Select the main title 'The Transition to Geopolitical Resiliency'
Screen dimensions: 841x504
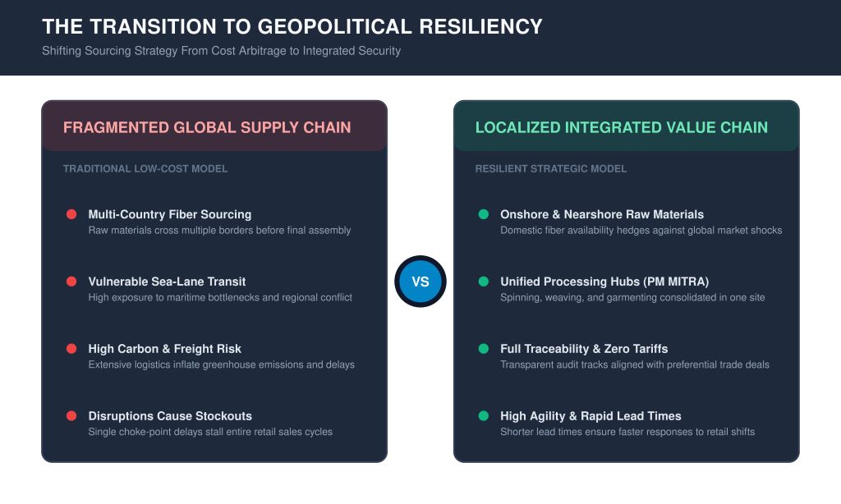[x=292, y=26]
